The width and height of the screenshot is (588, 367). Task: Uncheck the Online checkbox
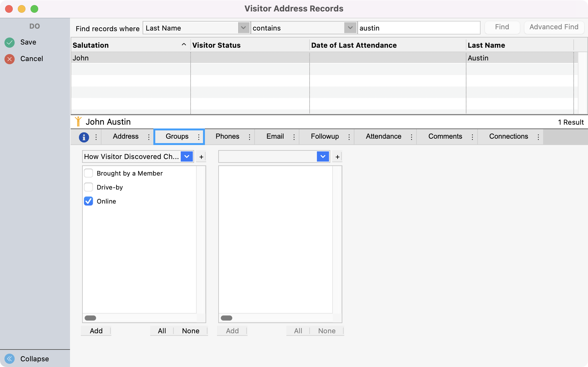[x=88, y=201]
